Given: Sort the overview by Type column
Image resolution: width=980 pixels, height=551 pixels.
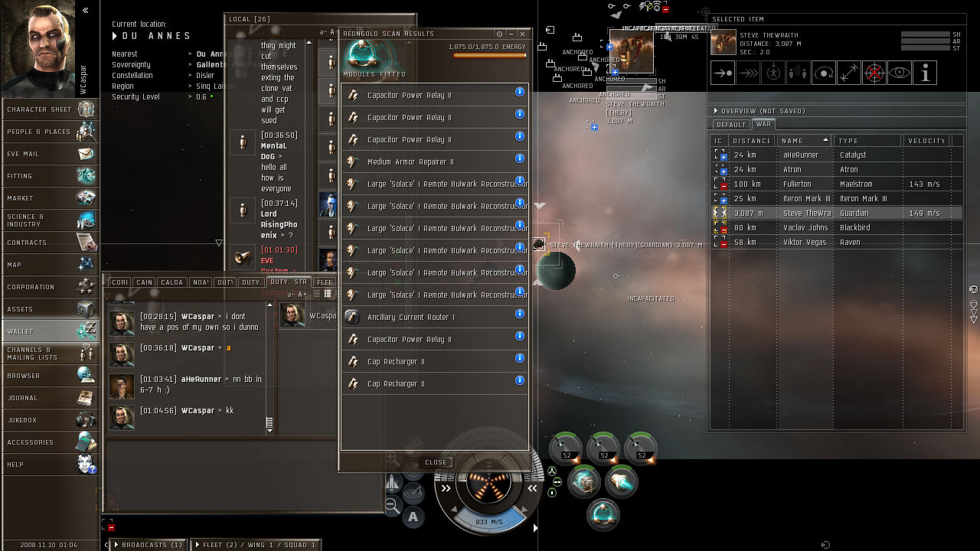Looking at the screenshot, I should click(x=867, y=141).
